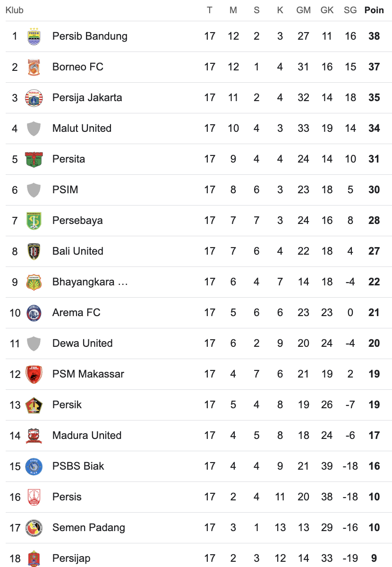Click the Persik club crest
The width and height of the screenshot is (392, 567).
[x=34, y=405]
